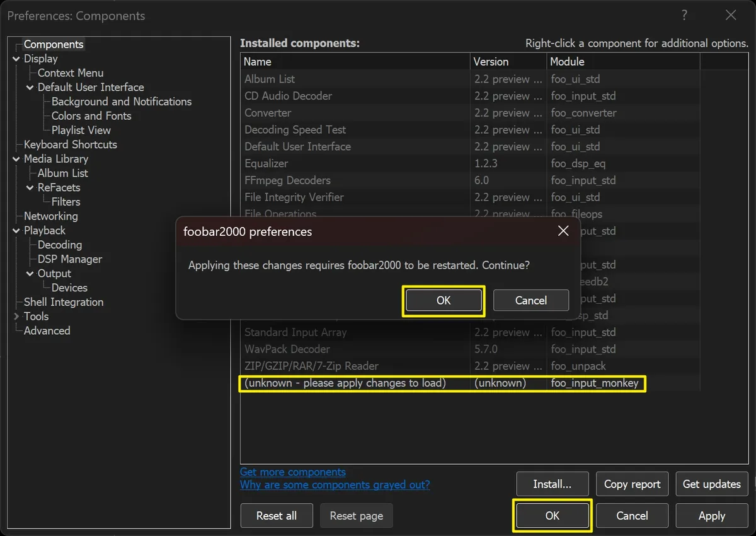Click the foo_converter module cell

click(x=584, y=113)
